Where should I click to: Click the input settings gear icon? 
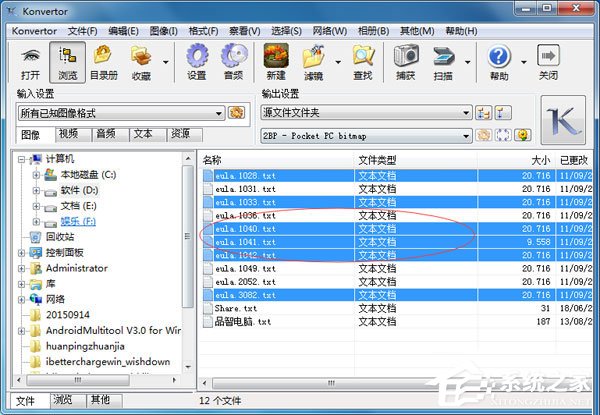click(236, 113)
